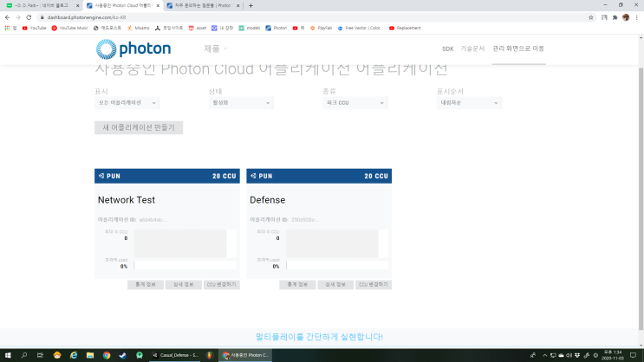Open the YouTube bookmark
This screenshot has width=644, height=362.
pyautogui.click(x=34, y=28)
